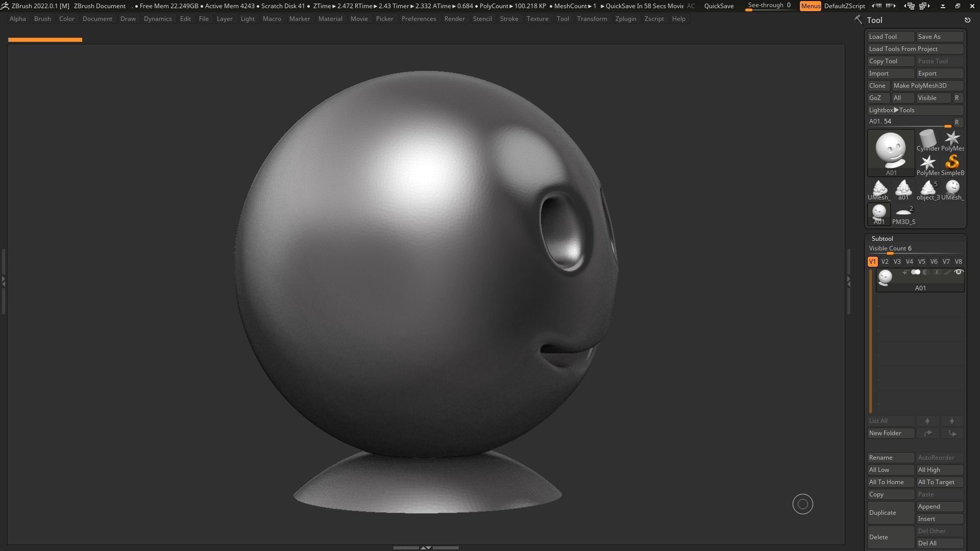
Task: Select the SimpleBrush tool icon
Action: pos(952,165)
